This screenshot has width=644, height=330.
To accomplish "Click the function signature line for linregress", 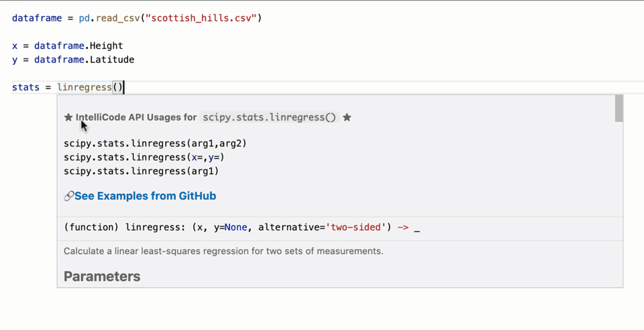I will pos(242,227).
